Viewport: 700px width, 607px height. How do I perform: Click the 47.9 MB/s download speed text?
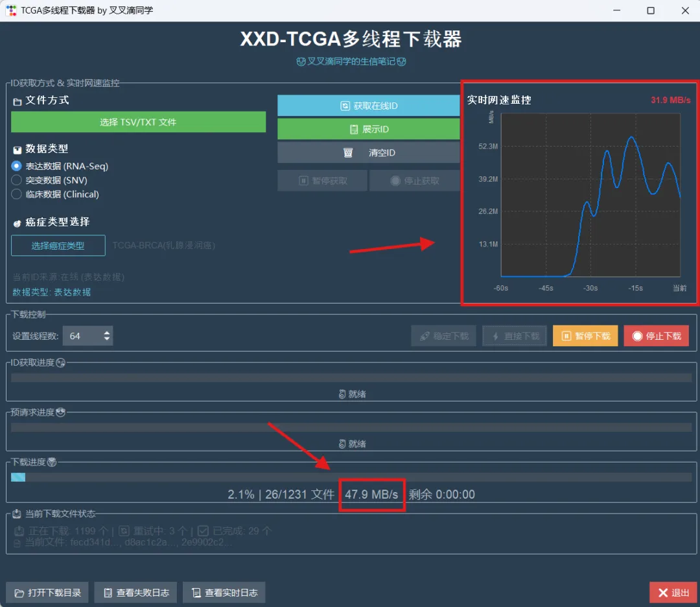click(x=371, y=494)
